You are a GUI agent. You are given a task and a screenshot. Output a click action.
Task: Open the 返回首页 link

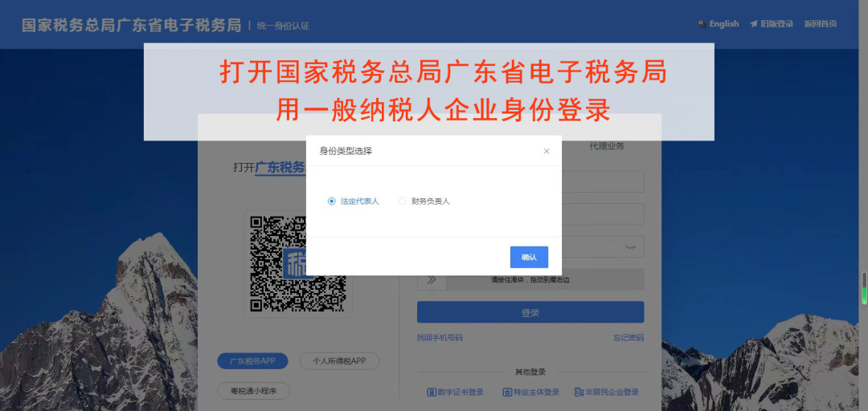[821, 24]
